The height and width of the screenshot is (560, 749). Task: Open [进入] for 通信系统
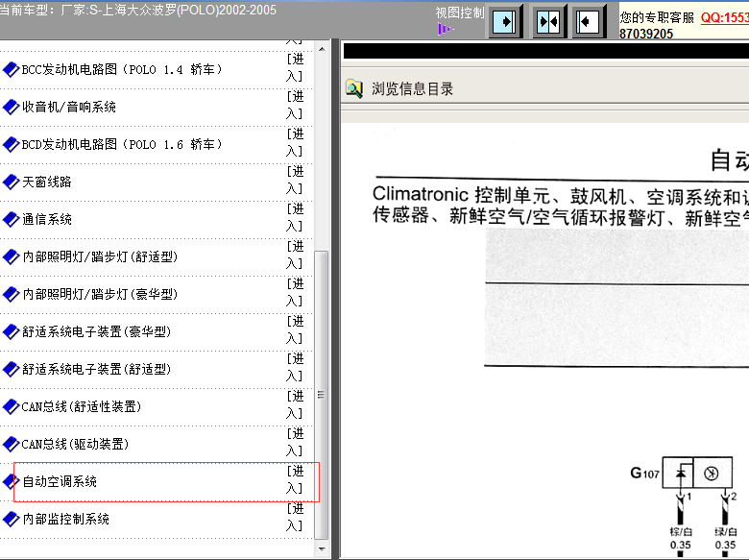pos(295,217)
